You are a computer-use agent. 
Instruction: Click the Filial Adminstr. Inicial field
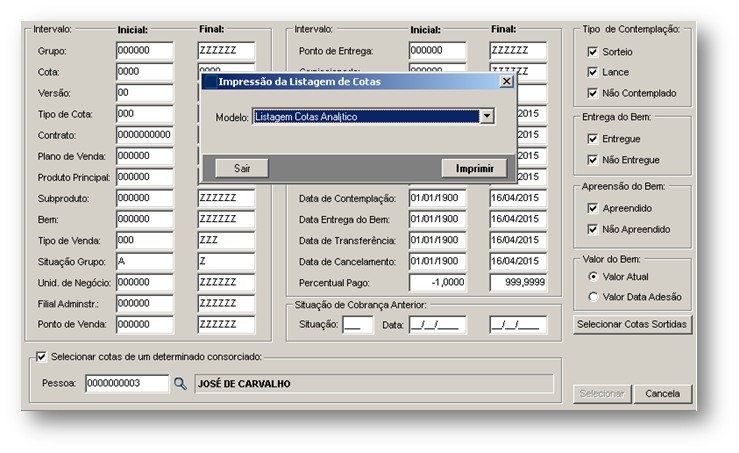[x=145, y=304]
